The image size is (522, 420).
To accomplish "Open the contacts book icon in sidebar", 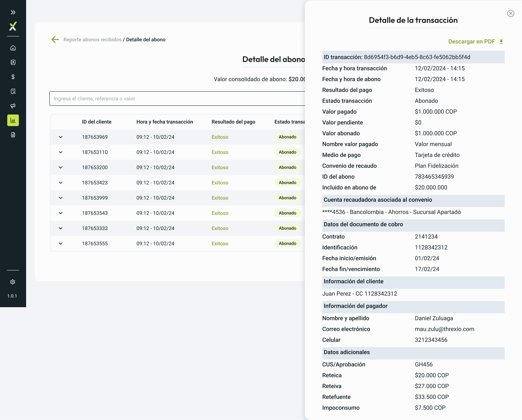I will tap(13, 62).
